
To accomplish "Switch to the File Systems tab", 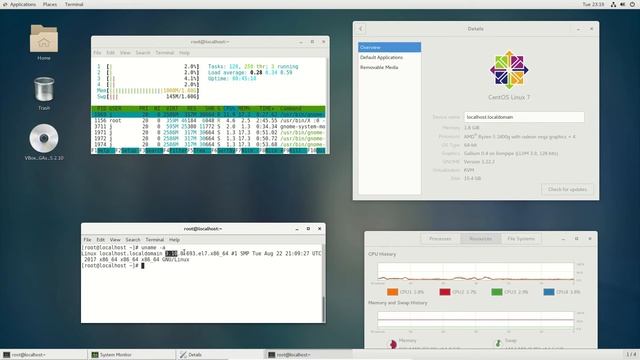I will click(521, 238).
